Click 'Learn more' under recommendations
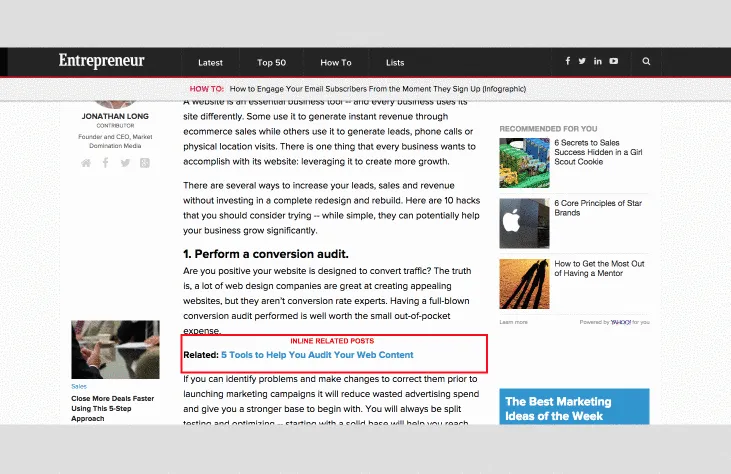The image size is (731, 474). 513,322
